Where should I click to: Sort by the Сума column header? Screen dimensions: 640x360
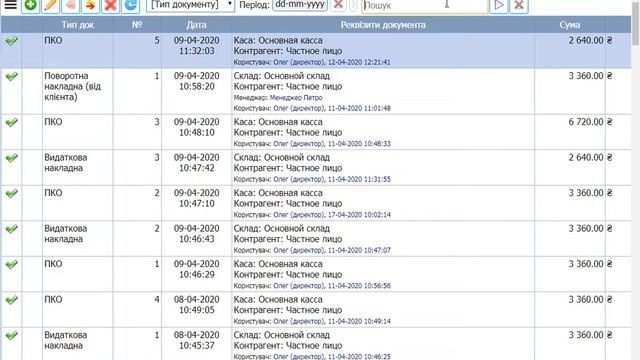point(570,25)
